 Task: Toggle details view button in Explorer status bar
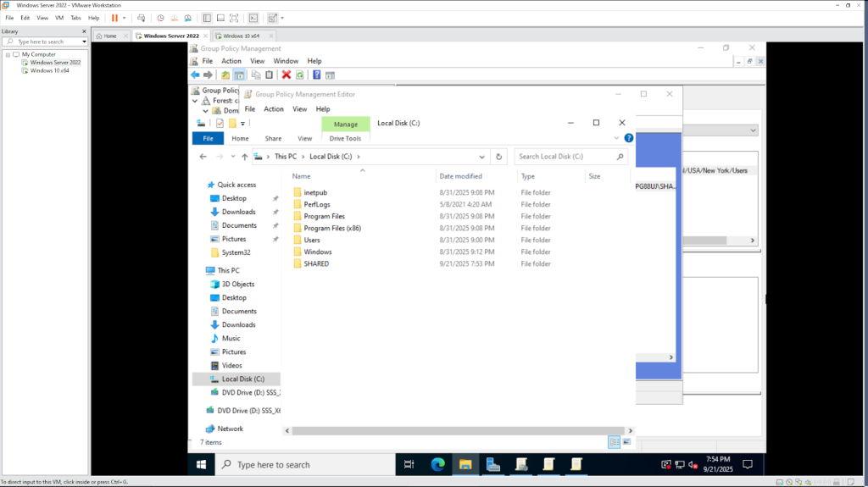point(614,442)
